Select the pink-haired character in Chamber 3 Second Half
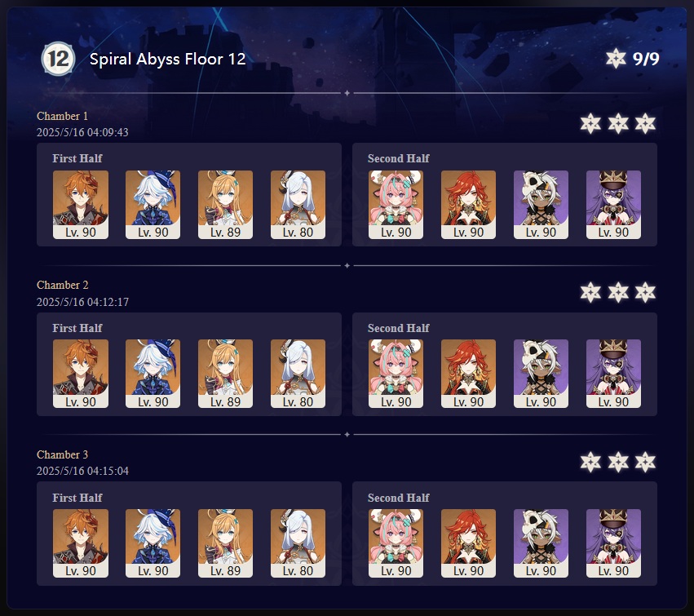The width and height of the screenshot is (694, 616). click(x=396, y=543)
